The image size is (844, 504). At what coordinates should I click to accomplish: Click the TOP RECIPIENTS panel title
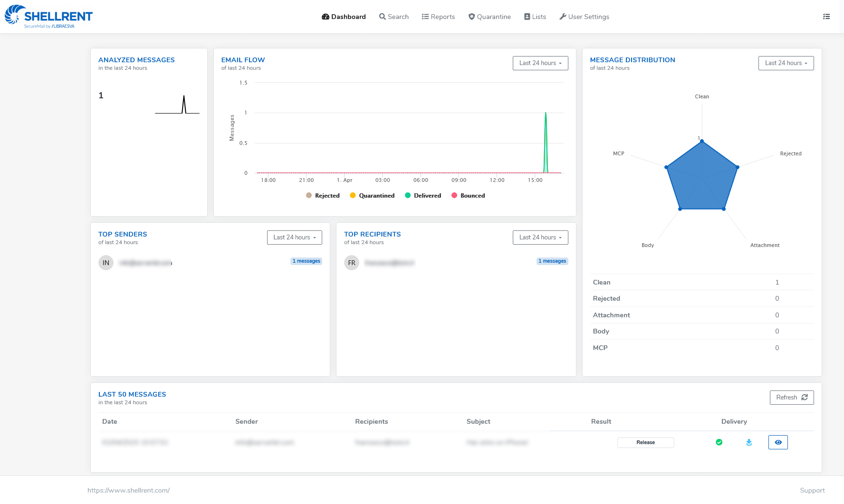point(373,235)
